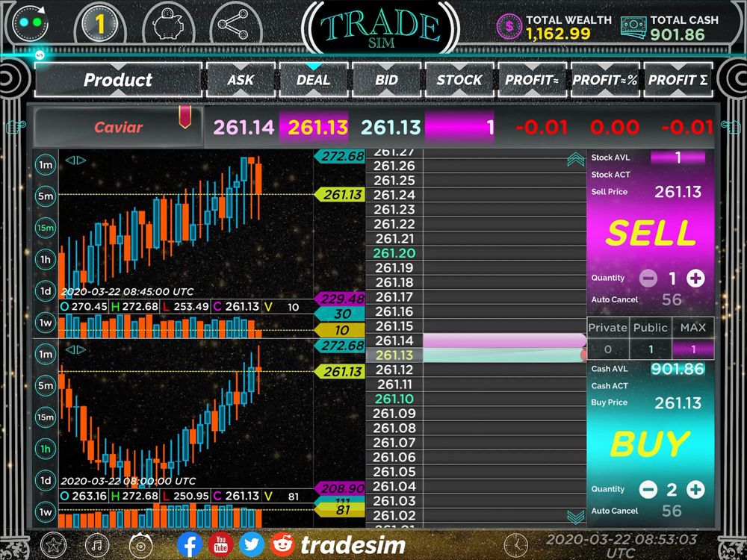The image size is (747, 560).
Task: Select 1h timeframe on the upper chart
Action: (46, 260)
